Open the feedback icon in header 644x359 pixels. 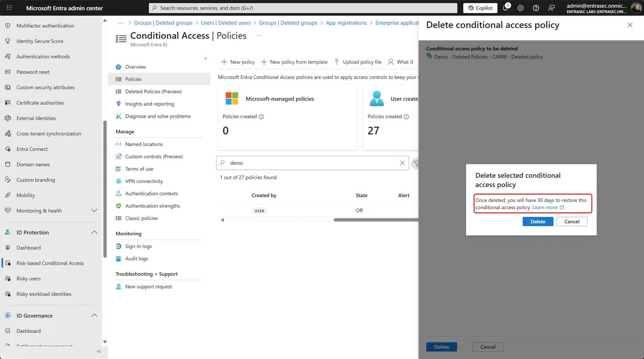coord(552,8)
